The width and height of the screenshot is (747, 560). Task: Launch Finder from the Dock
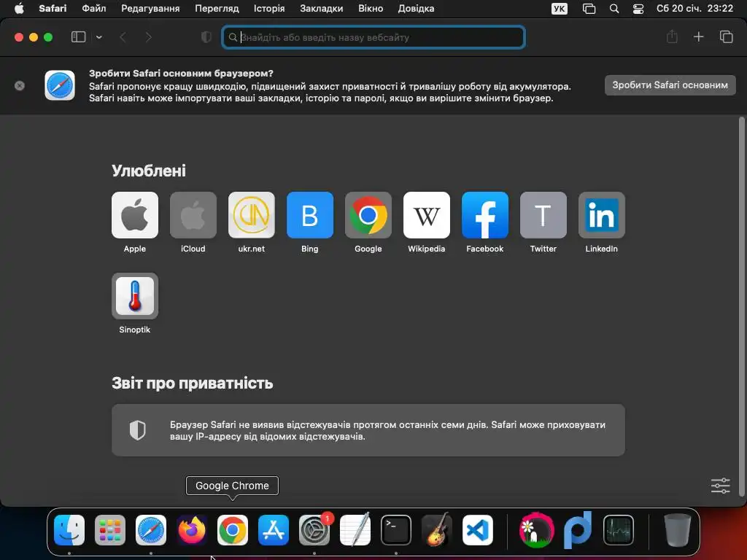pos(69,530)
